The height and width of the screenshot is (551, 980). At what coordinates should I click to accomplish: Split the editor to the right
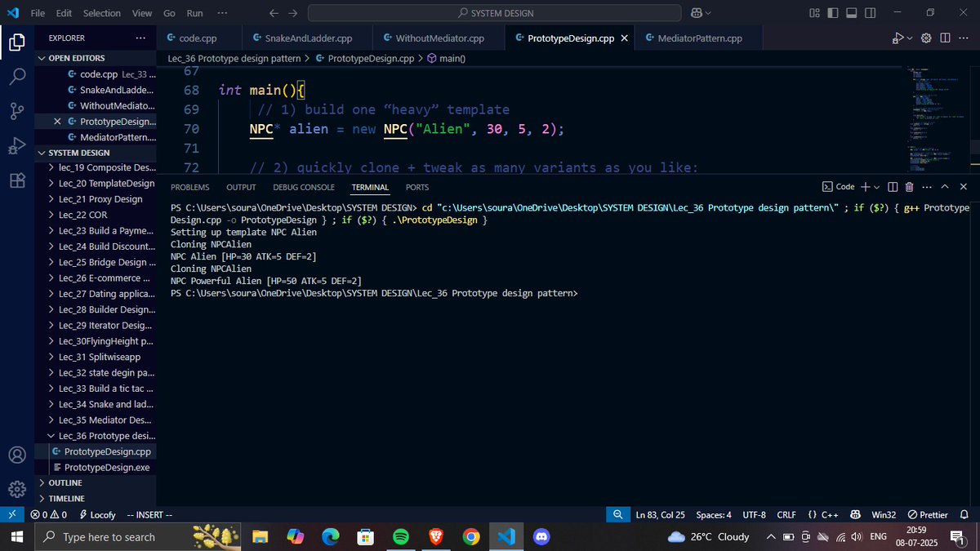(x=945, y=38)
